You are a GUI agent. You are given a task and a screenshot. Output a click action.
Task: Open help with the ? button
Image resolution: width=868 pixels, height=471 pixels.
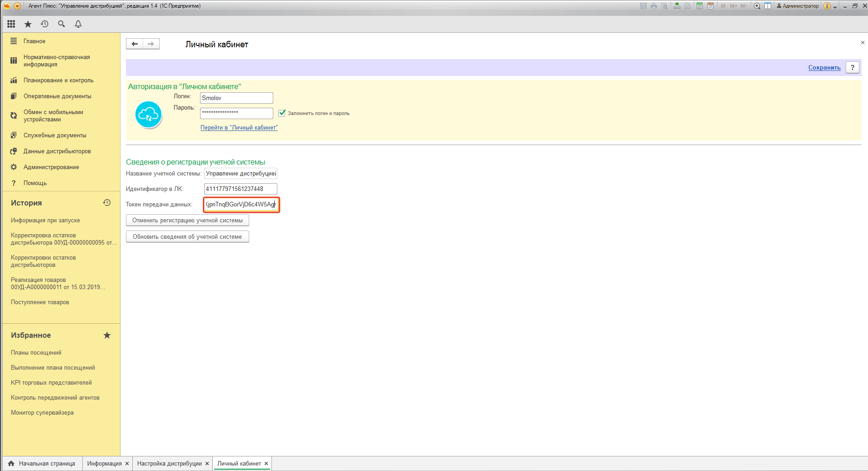pos(852,67)
